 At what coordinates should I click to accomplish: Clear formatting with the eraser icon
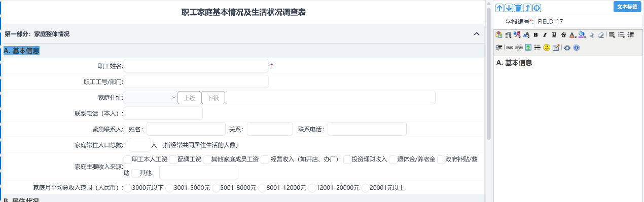[601, 35]
